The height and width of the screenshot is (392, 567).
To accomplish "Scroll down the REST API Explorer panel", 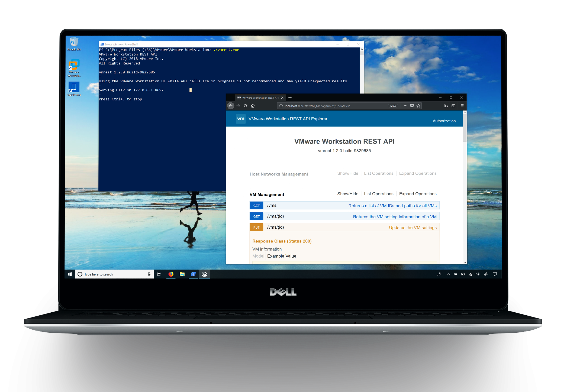I will tap(465, 262).
